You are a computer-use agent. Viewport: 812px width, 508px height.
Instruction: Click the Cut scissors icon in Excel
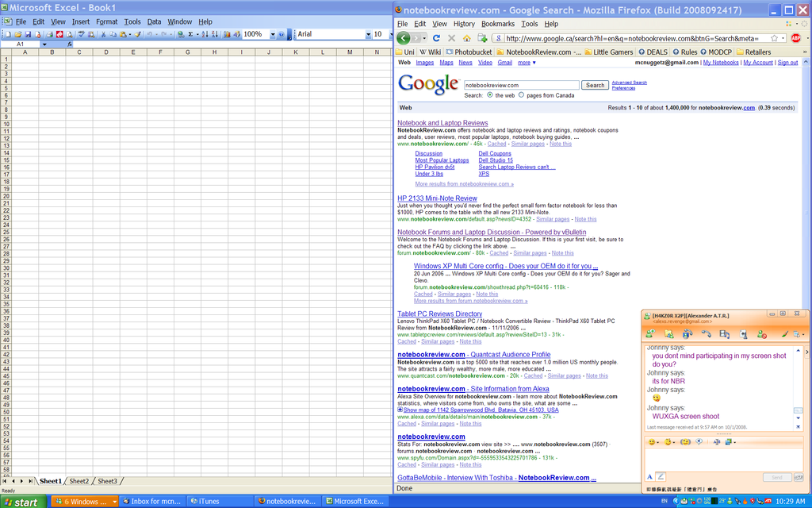(103, 34)
